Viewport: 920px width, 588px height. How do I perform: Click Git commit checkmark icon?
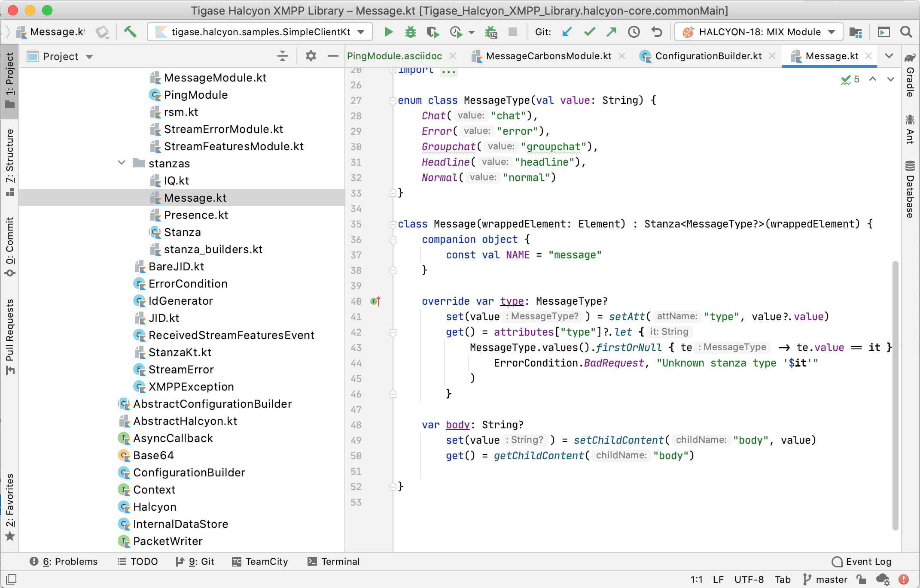point(590,32)
